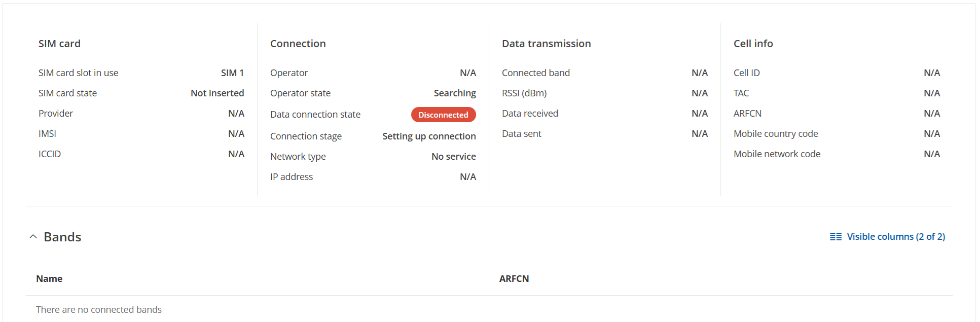Click the IP address label
Image resolution: width=980 pixels, height=322 pixels.
pyautogui.click(x=292, y=177)
